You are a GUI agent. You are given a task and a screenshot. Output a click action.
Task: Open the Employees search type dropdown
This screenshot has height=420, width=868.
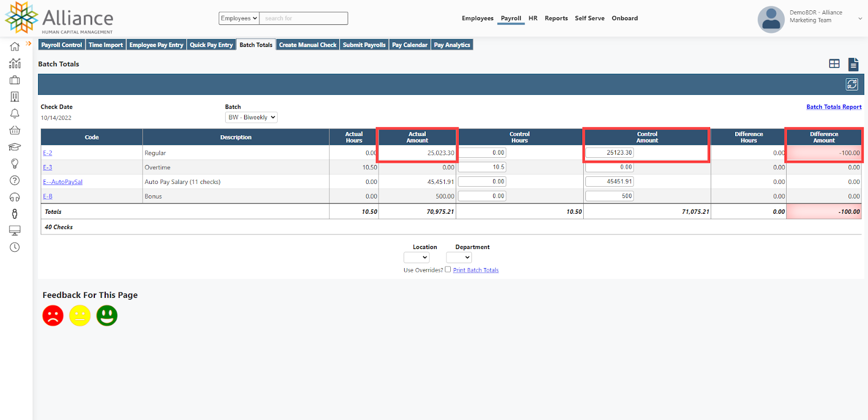(239, 18)
